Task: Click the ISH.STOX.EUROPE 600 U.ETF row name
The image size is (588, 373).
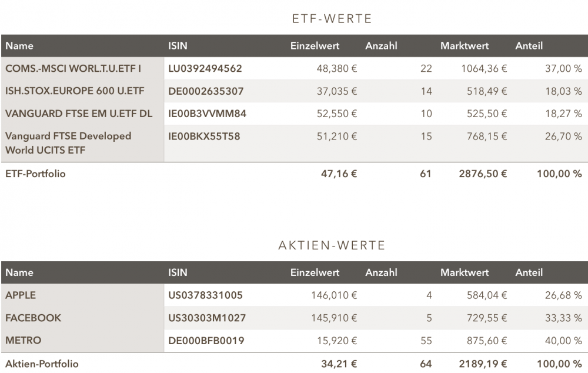Action: click(75, 91)
